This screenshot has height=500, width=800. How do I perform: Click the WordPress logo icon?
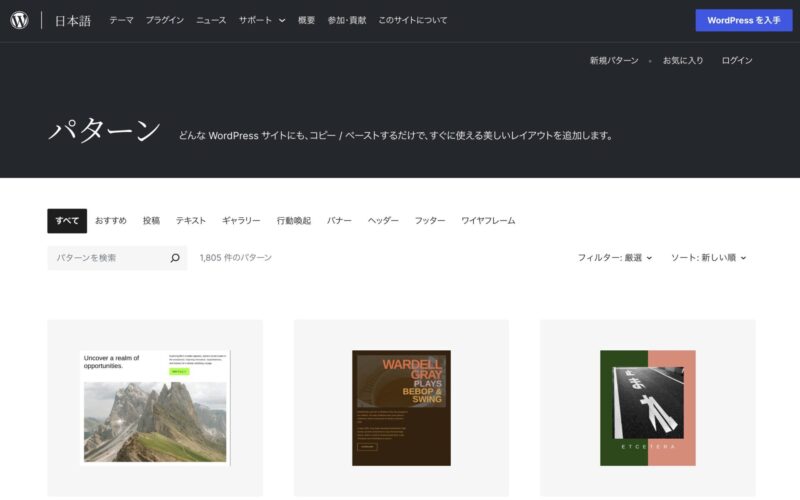(20, 20)
